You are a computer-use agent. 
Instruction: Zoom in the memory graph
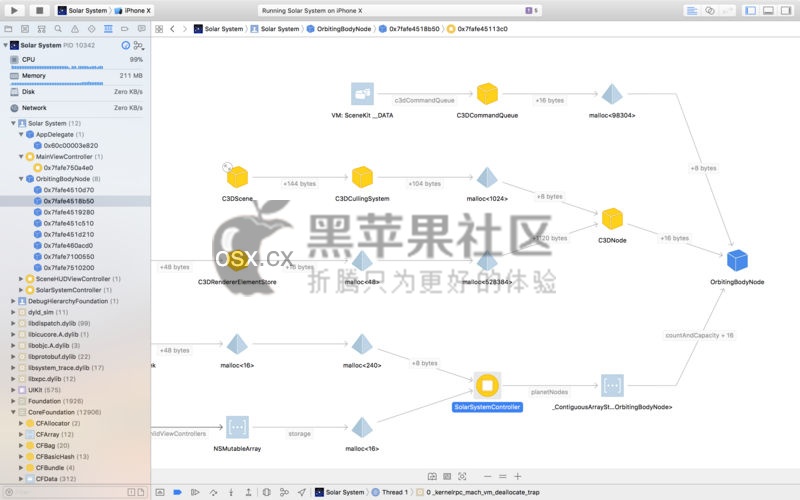tap(517, 477)
